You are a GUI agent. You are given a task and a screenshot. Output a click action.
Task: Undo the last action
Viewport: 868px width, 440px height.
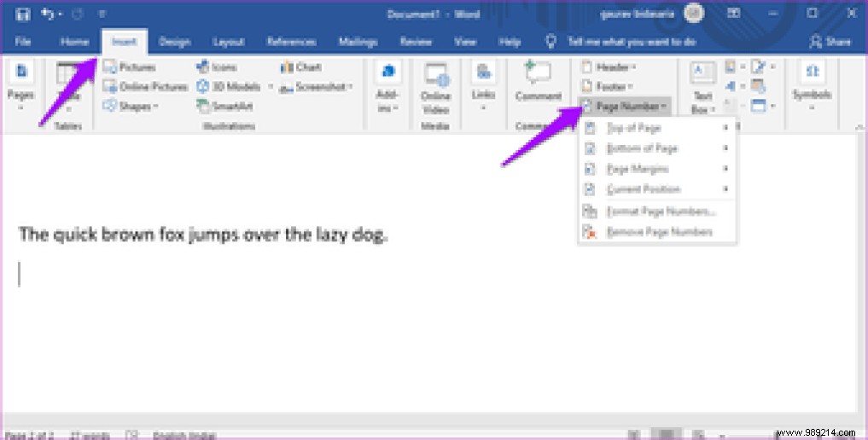(x=50, y=14)
